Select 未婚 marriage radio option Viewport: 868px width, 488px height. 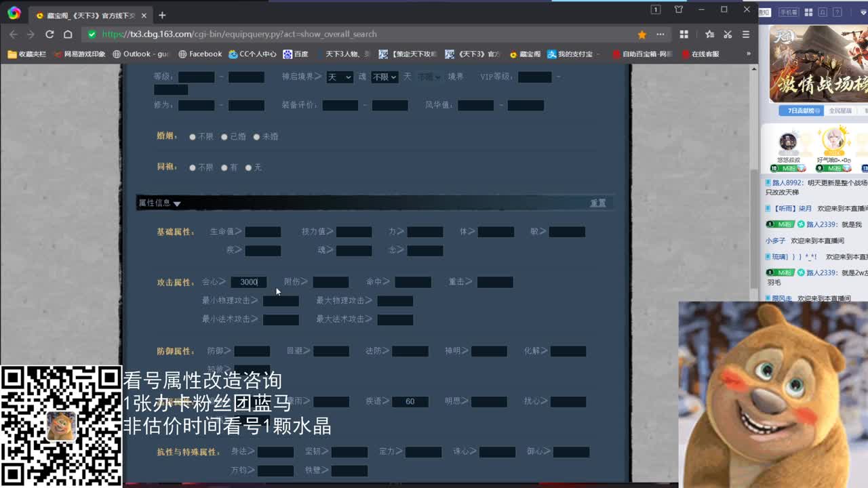point(257,137)
